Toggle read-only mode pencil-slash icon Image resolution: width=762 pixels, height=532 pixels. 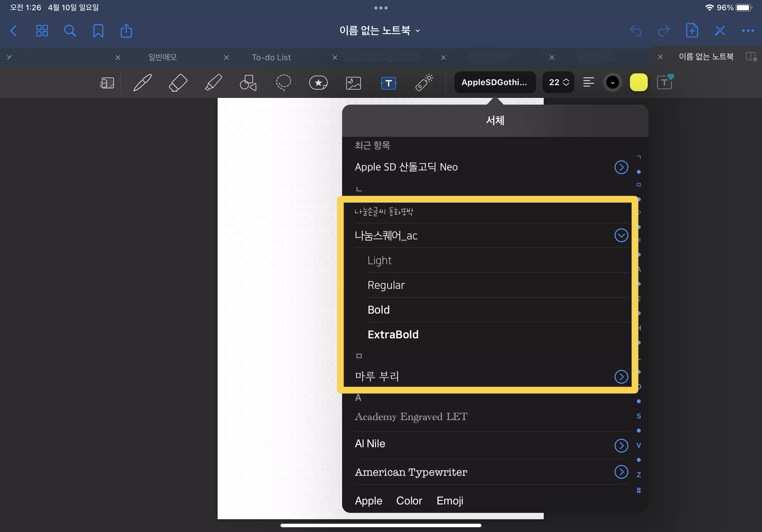(720, 31)
